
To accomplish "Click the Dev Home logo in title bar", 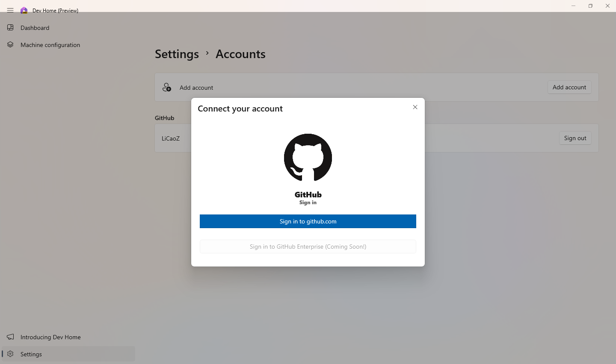I will point(24,10).
